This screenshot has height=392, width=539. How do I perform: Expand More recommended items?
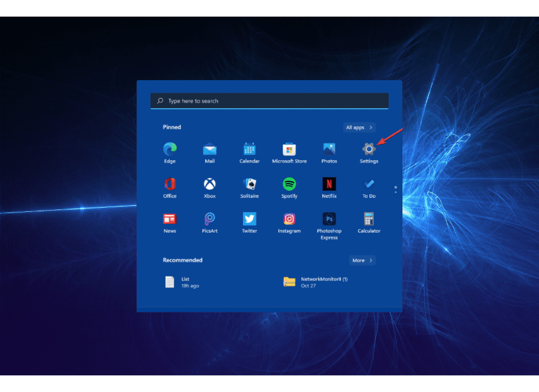pyautogui.click(x=362, y=260)
